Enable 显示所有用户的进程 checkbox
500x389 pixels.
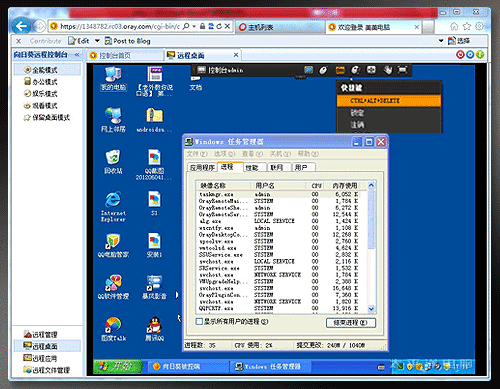[x=199, y=322]
